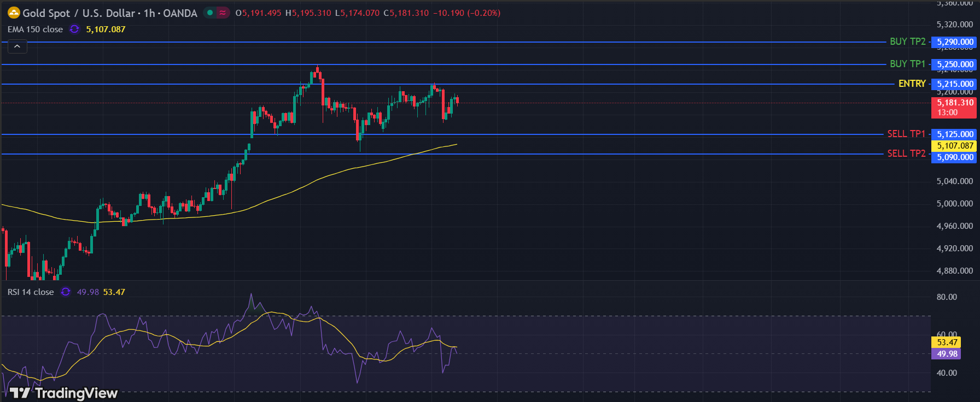Click the red current price 5,181.310 tag
The width and height of the screenshot is (980, 402).
point(955,107)
